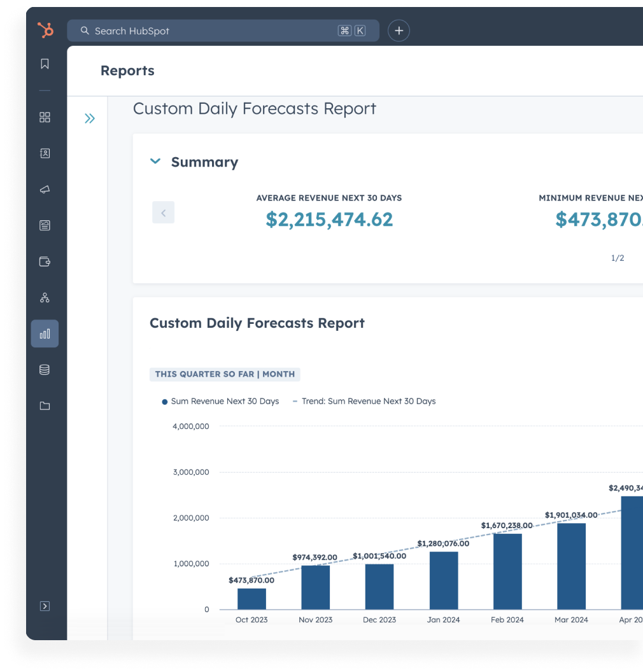The width and height of the screenshot is (643, 672).
Task: Click the HubSpot sprocket logo
Action: point(45,30)
